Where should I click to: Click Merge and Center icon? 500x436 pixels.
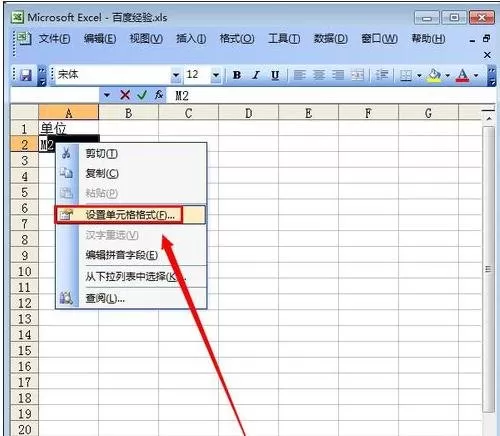point(357,75)
